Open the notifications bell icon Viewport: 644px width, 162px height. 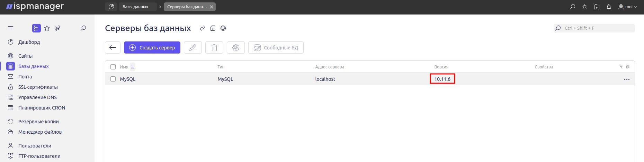(x=609, y=7)
